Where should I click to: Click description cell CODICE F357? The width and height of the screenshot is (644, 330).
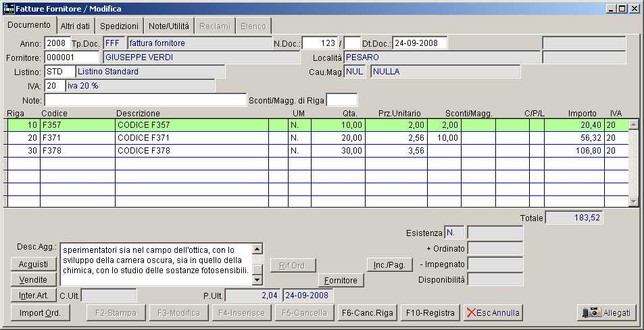(192, 125)
